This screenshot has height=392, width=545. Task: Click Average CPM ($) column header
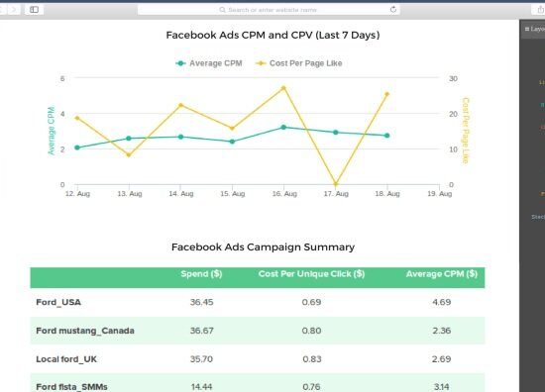441,274
